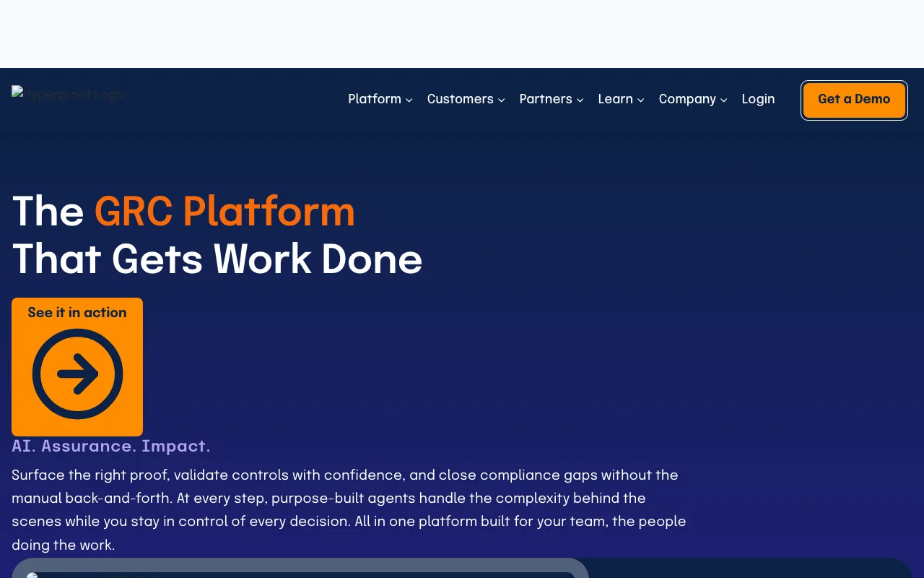Expand the Platform menu chevron
924x578 pixels.
[409, 100]
